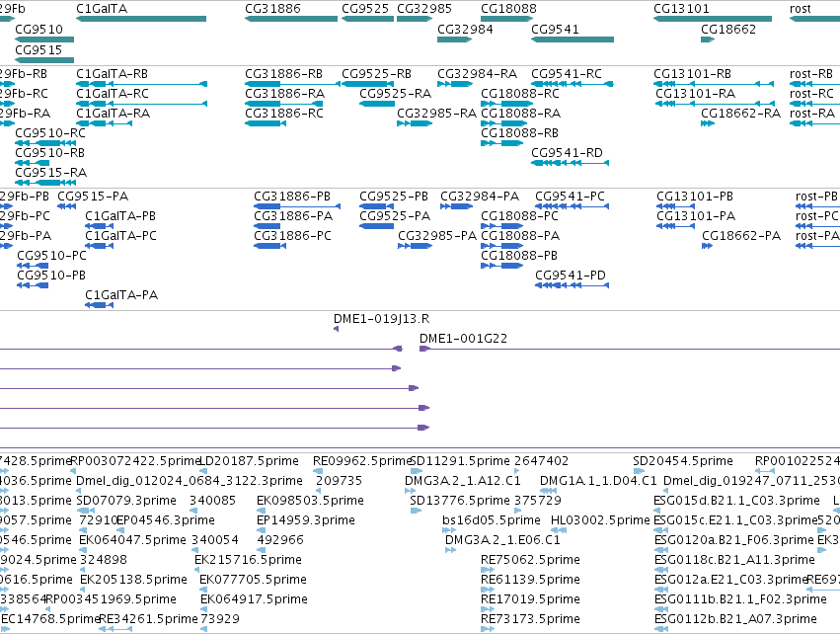Screen dimensions: 840x634
Task: Click the CG31886-RB transcript label
Action: click(x=284, y=73)
